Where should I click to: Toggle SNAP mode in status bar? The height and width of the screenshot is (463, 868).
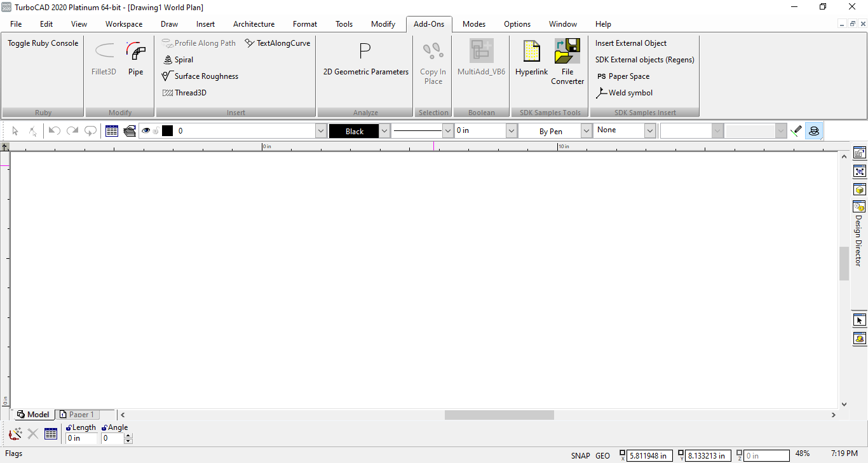pyautogui.click(x=581, y=456)
